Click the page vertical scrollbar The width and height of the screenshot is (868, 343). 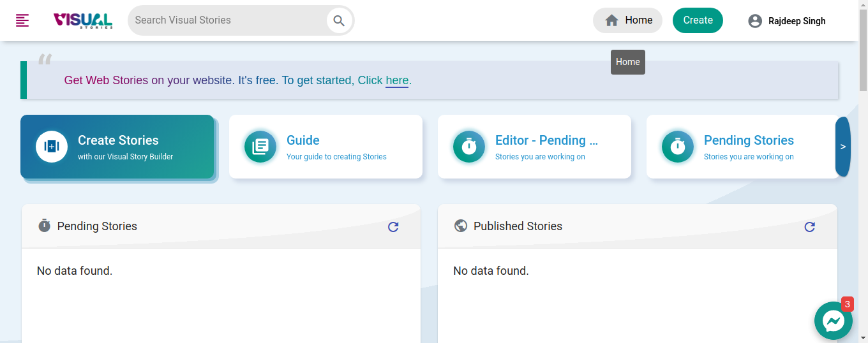pos(863,51)
